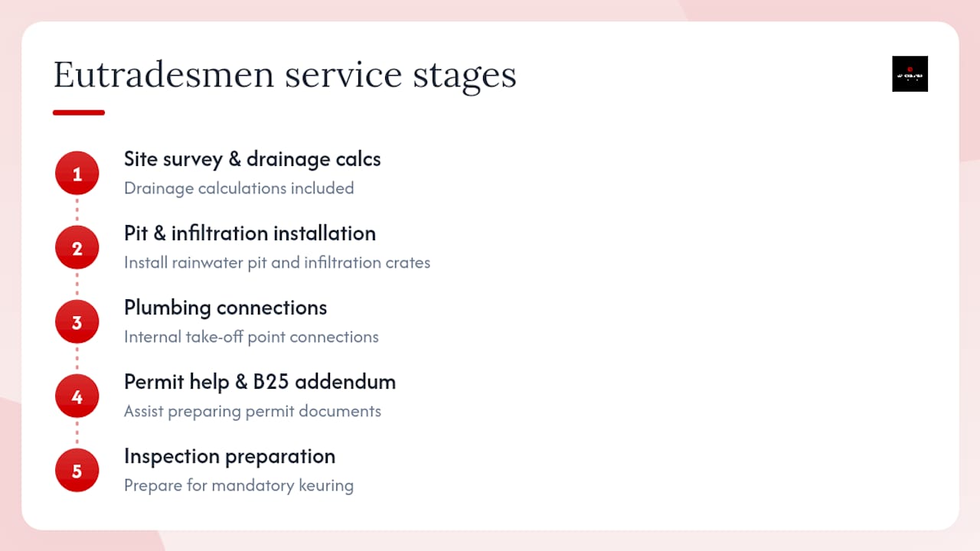This screenshot has width=980, height=551.
Task: Select Pit & infiltration installation heading
Action: (250, 233)
